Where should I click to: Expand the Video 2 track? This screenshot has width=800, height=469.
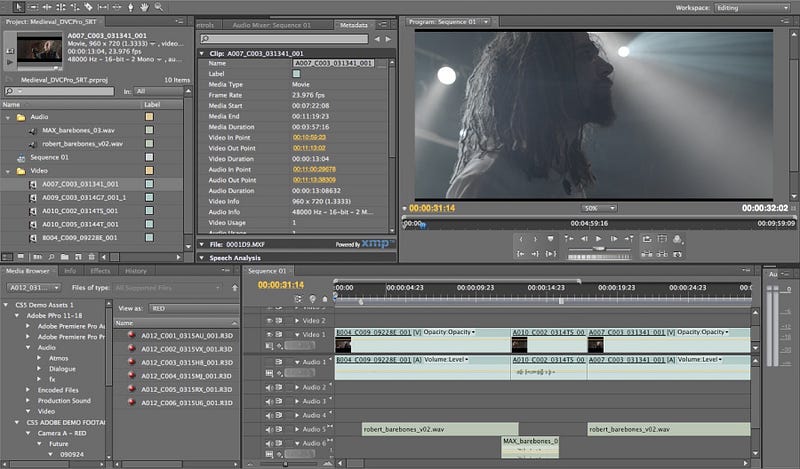297,320
